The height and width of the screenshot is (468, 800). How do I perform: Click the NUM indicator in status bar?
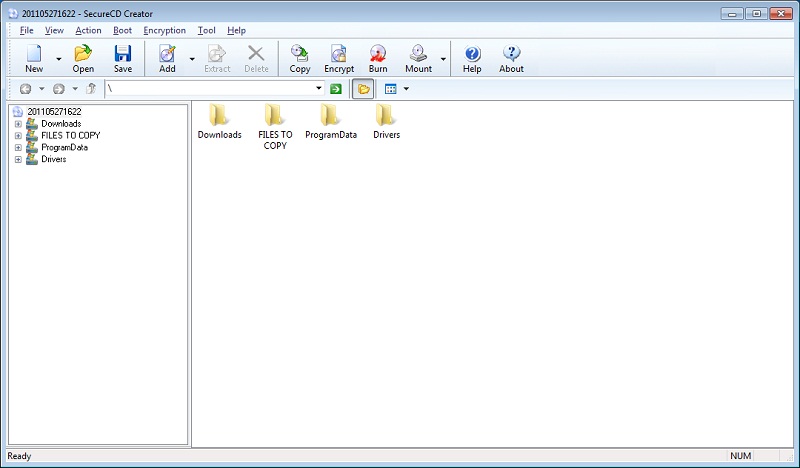[740, 456]
